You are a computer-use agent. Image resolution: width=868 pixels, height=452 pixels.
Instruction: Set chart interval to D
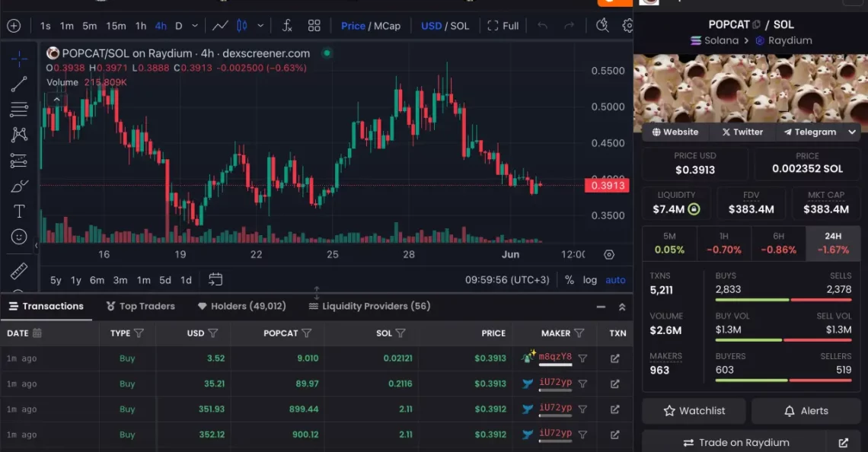[179, 26]
